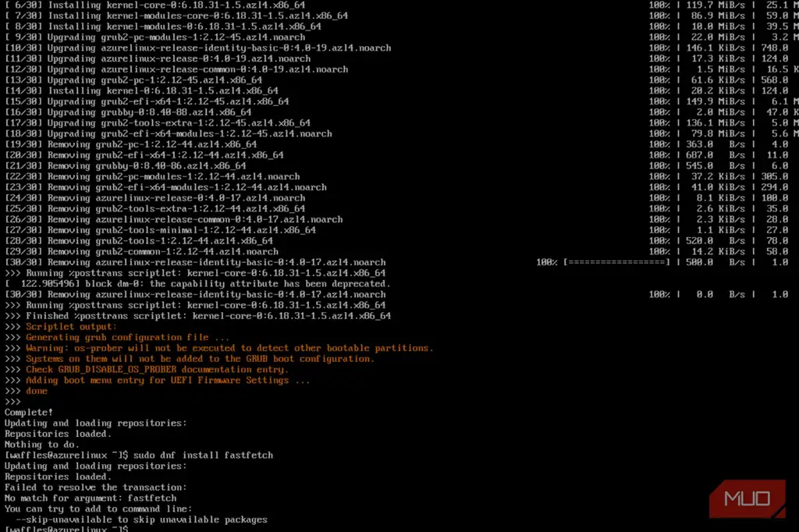This screenshot has height=532, width=799.
Task: Select 'Removing grub2-pc-1:2.12-44' line
Action: [x=131, y=144]
